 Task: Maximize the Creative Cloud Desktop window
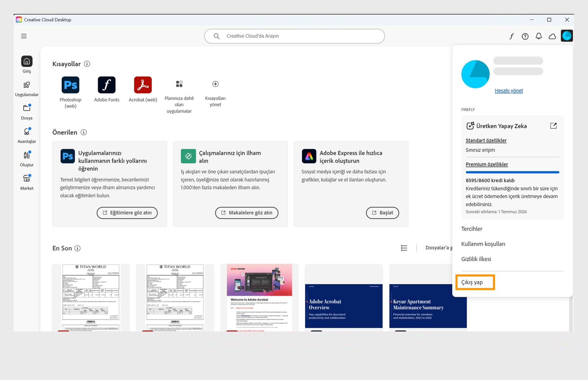point(549,19)
